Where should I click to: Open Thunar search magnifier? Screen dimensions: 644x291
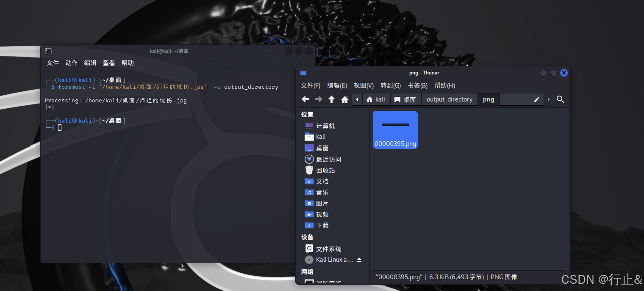point(561,99)
